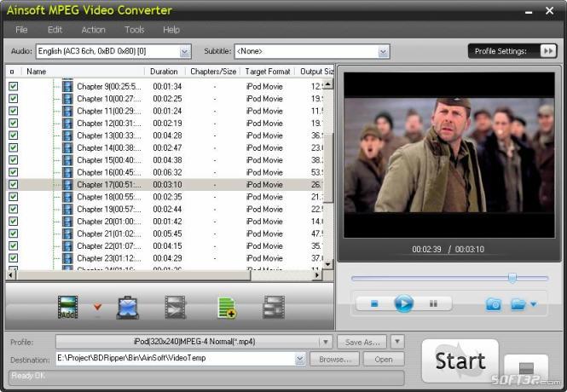Open the File menu
The height and width of the screenshot is (392, 567).
click(x=21, y=30)
